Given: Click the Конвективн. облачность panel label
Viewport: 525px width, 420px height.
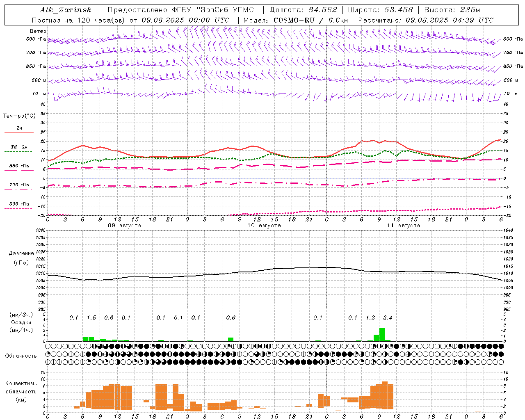Looking at the screenshot, I should click(21, 388).
